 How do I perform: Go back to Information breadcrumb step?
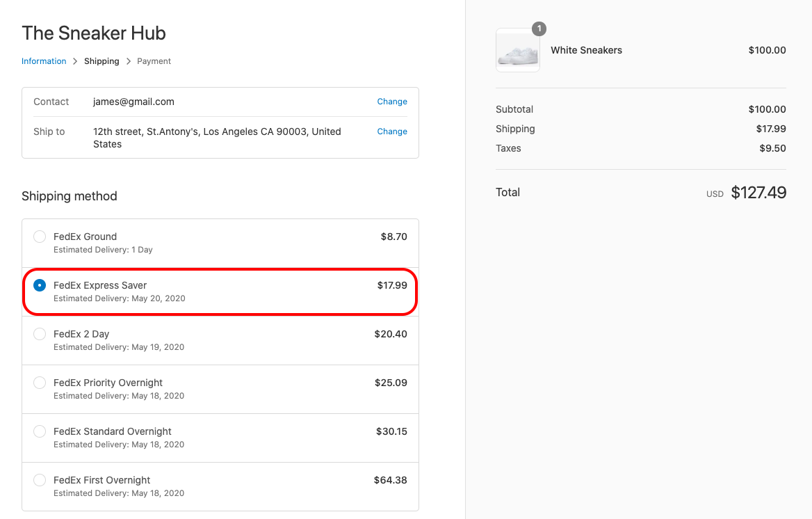click(x=44, y=61)
